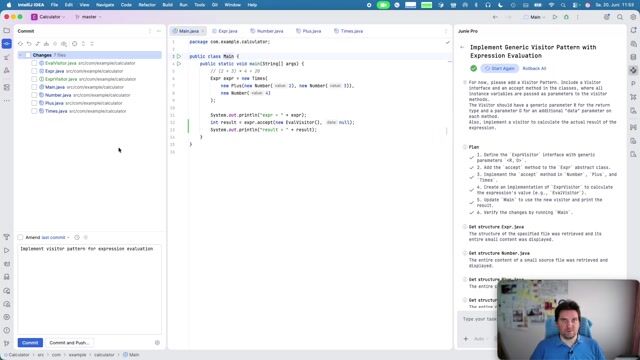Image resolution: width=640 pixels, height=360 pixels.
Task: Open the master branch dropdown
Action: (x=89, y=17)
